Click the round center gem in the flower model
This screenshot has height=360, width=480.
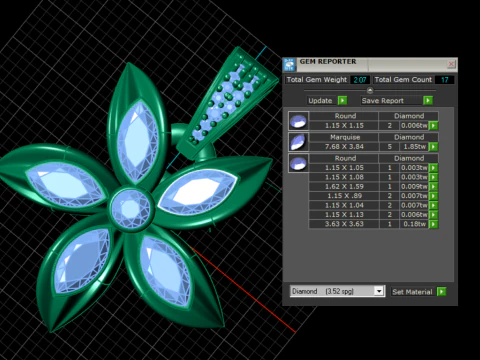pyautogui.click(x=131, y=209)
